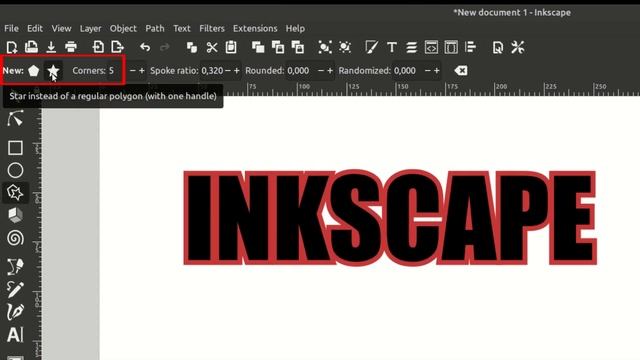
Task: Open Document Properties icon
Action: 498,47
